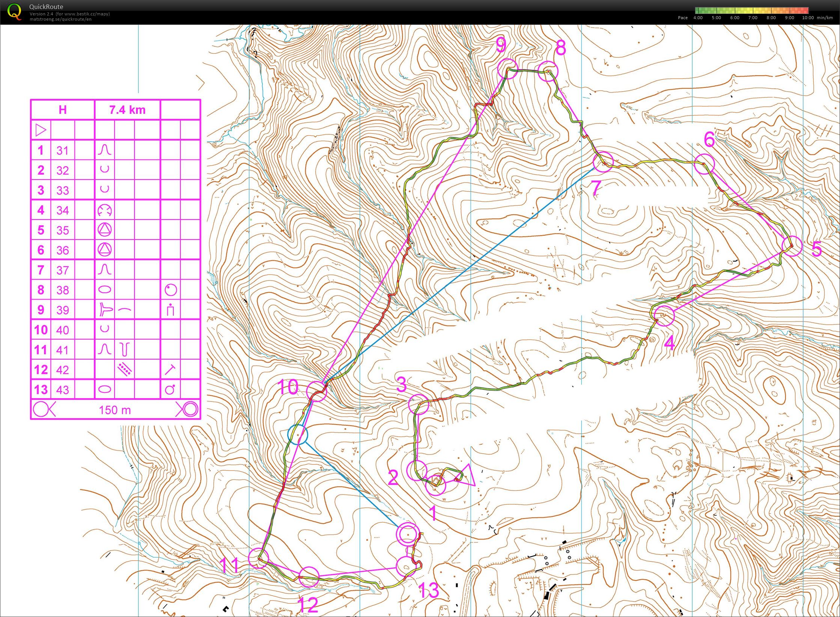Viewport: 840px width, 617px height.
Task: Click control code '39' in the table
Action: (63, 310)
